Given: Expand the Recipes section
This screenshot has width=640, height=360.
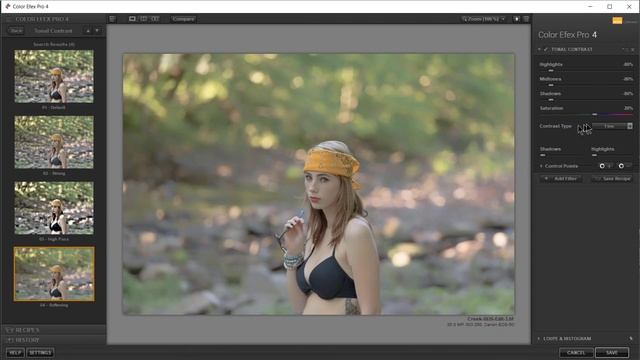Looking at the screenshot, I should point(53,329).
